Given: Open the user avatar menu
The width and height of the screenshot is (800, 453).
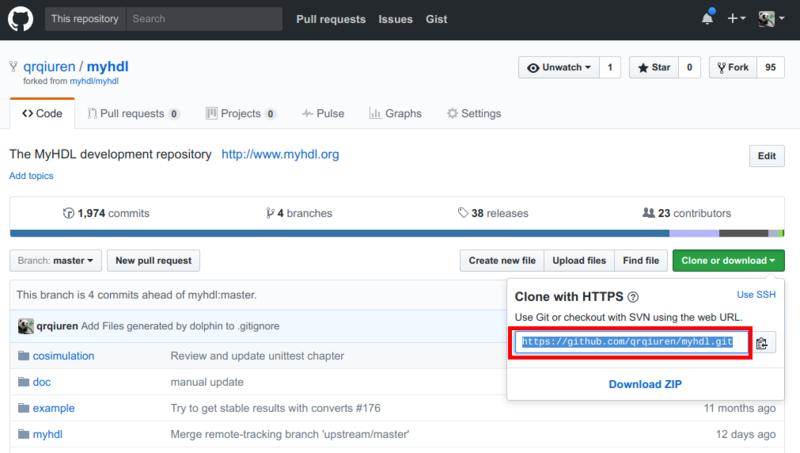Looking at the screenshot, I should pyautogui.click(x=771, y=19).
